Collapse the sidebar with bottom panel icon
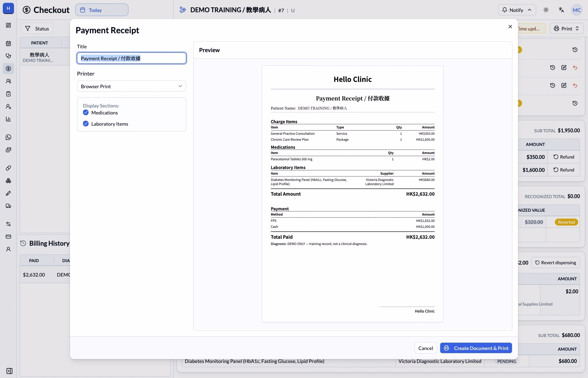 pyautogui.click(x=9, y=371)
